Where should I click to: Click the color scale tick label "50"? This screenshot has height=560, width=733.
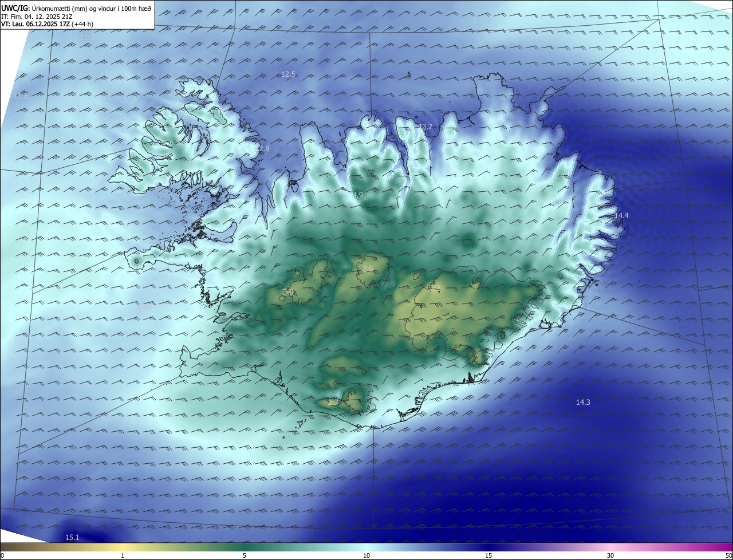[728, 555]
